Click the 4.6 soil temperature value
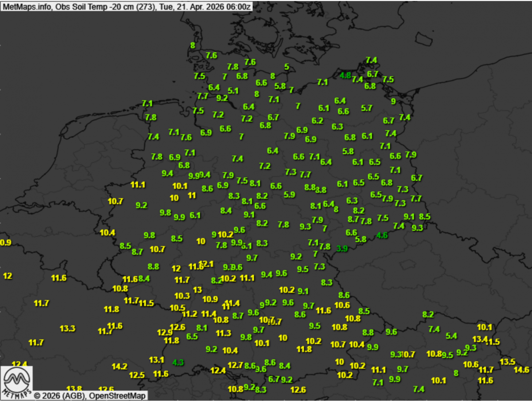This screenshot has height=401, width=532. click(382, 235)
